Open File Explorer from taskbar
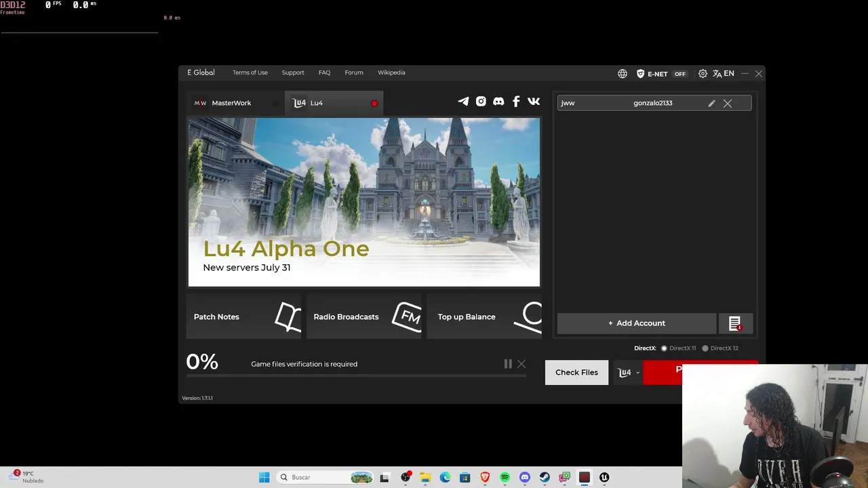The image size is (868, 488). click(425, 477)
